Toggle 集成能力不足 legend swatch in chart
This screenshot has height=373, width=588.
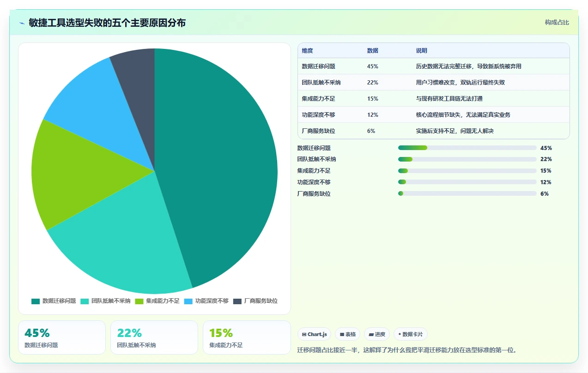(x=139, y=301)
